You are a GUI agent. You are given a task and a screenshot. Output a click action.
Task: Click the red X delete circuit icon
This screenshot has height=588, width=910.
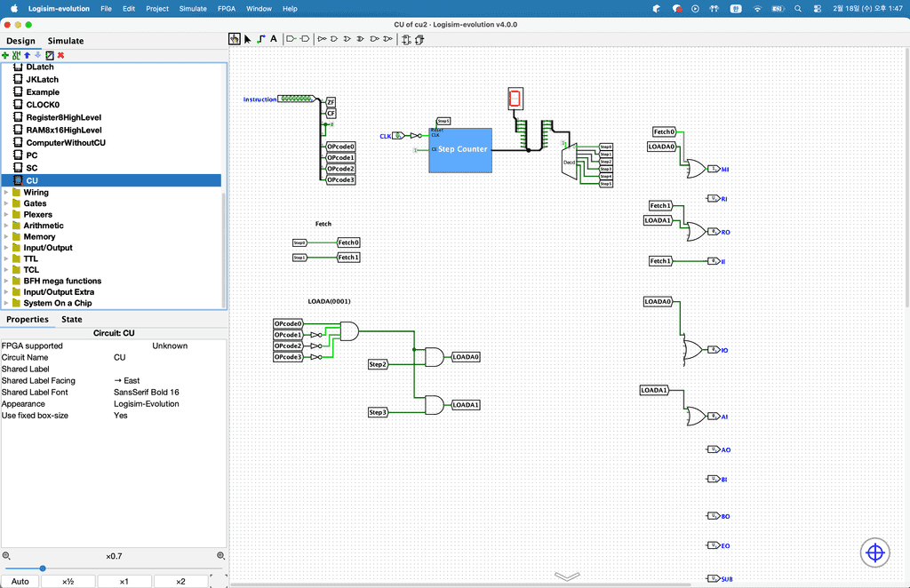click(x=60, y=55)
